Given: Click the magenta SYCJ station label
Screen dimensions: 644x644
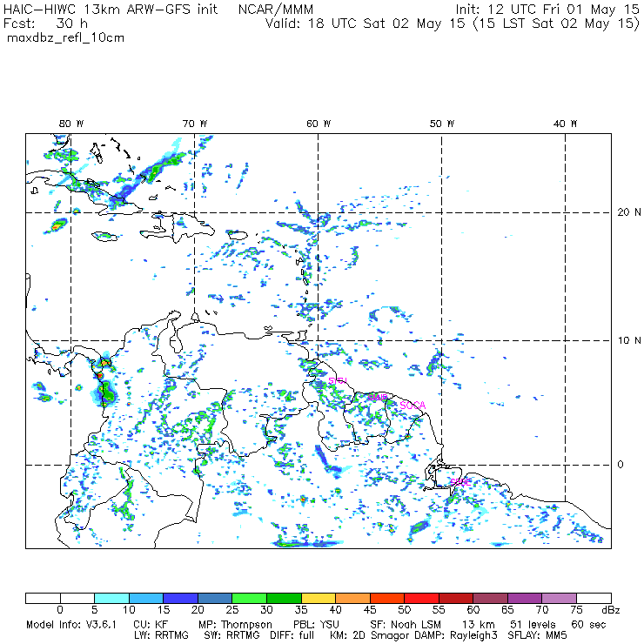Looking at the screenshot, I should [x=338, y=380].
